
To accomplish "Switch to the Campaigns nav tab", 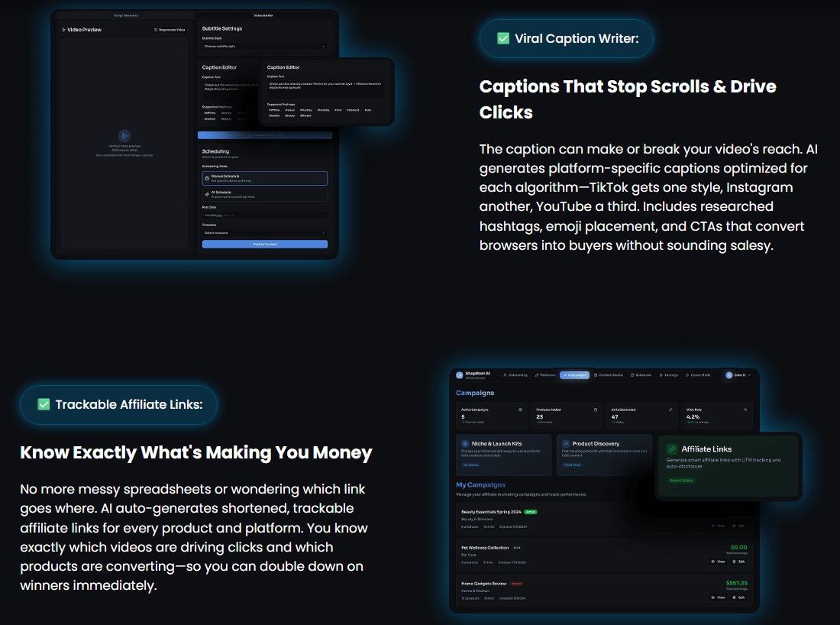I will [574, 375].
